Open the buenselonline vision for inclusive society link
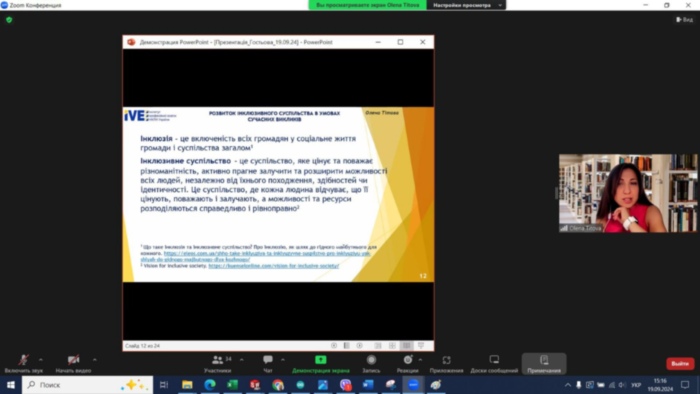The height and width of the screenshot is (394, 700). click(x=274, y=266)
